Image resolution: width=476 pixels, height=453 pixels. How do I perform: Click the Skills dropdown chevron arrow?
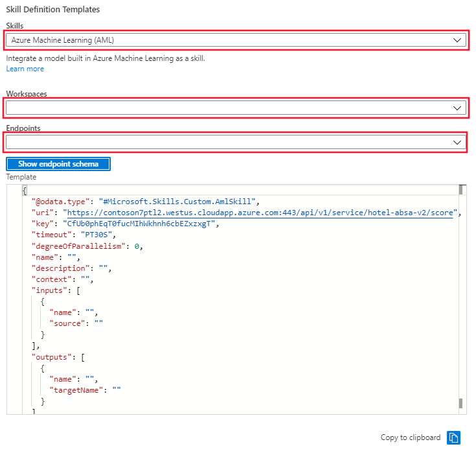(x=458, y=40)
